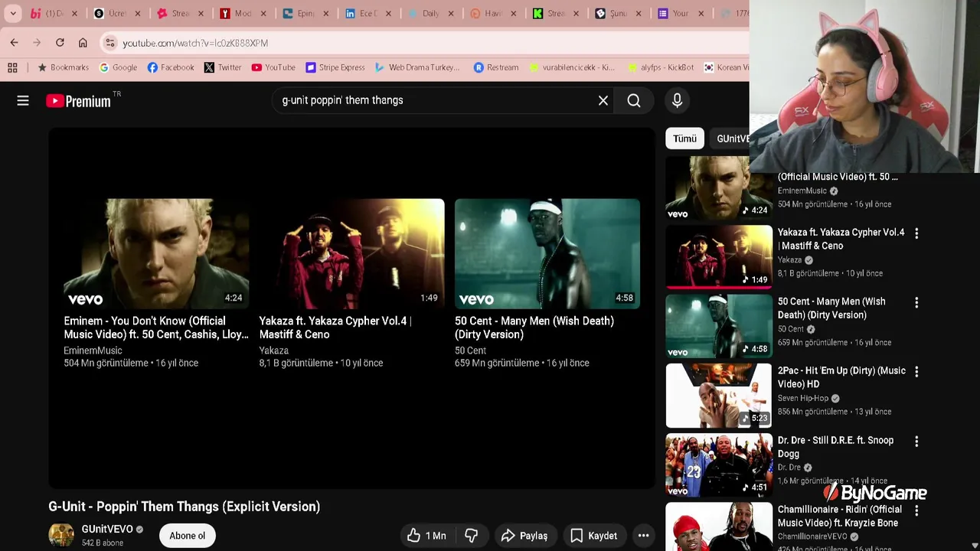The image size is (980, 551).
Task: Click the youtube.com/watch address bar URL
Action: click(x=195, y=43)
